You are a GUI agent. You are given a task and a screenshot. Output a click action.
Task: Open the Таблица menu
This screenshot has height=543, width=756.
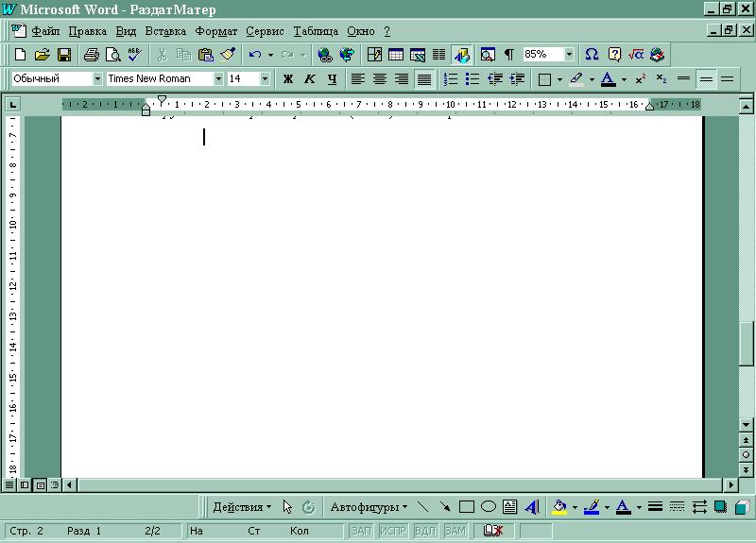click(x=316, y=31)
